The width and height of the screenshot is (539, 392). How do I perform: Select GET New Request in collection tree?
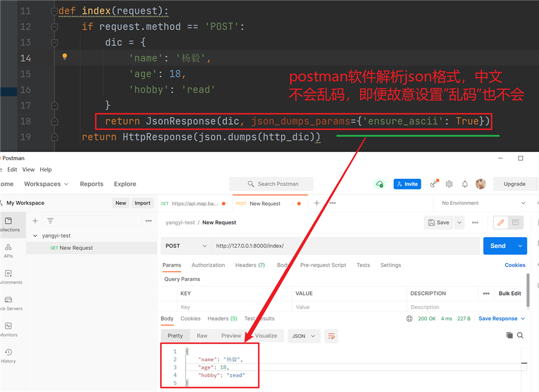[92, 248]
